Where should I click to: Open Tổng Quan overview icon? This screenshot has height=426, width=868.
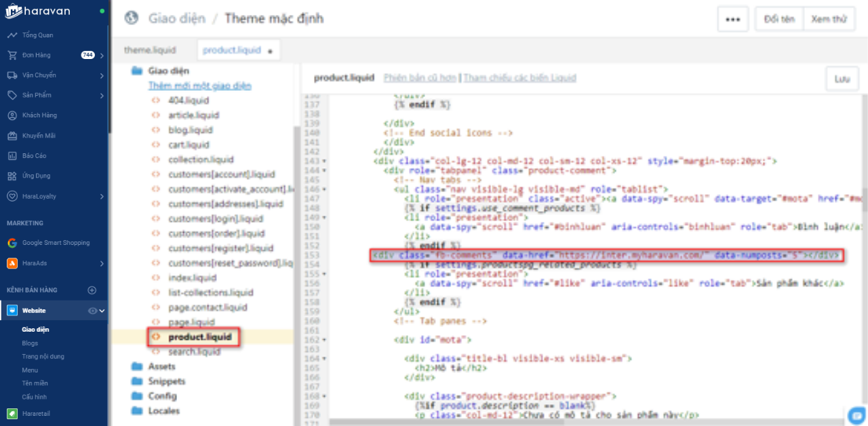[12, 35]
